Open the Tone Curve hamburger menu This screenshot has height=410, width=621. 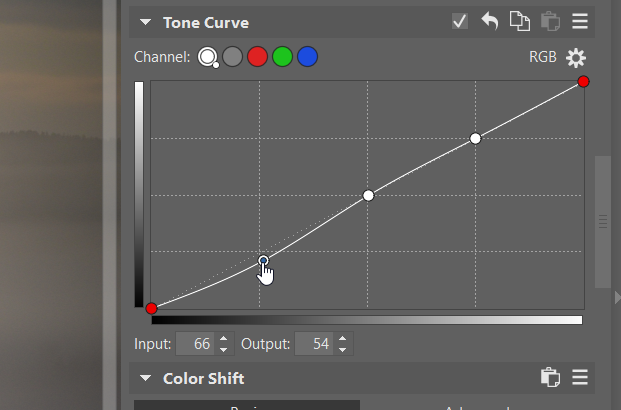coord(580,22)
